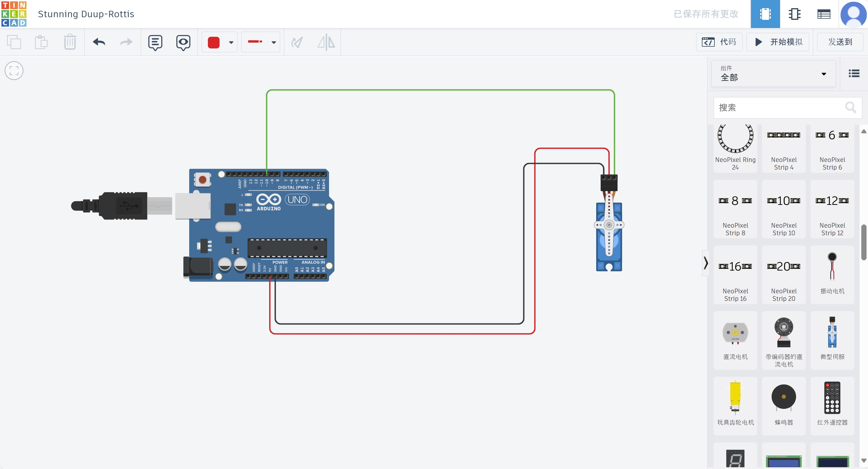
Task: Select NeoPixel Strip 20 component
Action: point(784,275)
